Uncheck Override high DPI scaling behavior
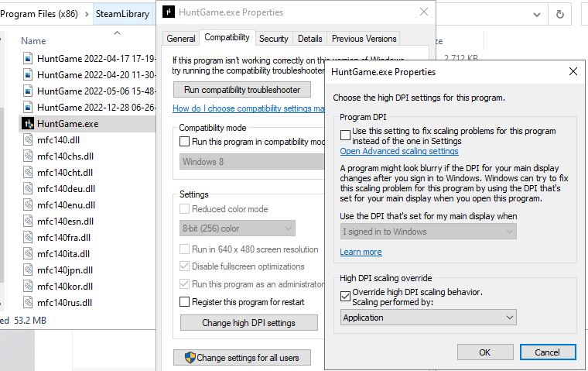Viewport: 588px width, 371px height. pyautogui.click(x=346, y=296)
